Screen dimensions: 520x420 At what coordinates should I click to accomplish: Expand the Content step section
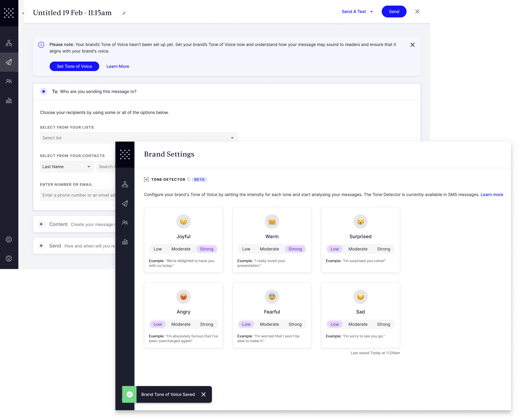[x=58, y=224]
